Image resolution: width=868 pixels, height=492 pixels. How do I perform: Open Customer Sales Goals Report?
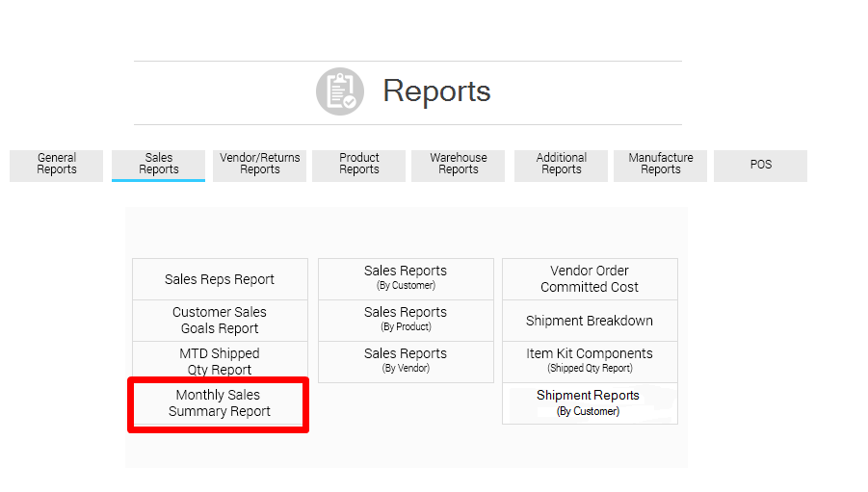pos(220,321)
